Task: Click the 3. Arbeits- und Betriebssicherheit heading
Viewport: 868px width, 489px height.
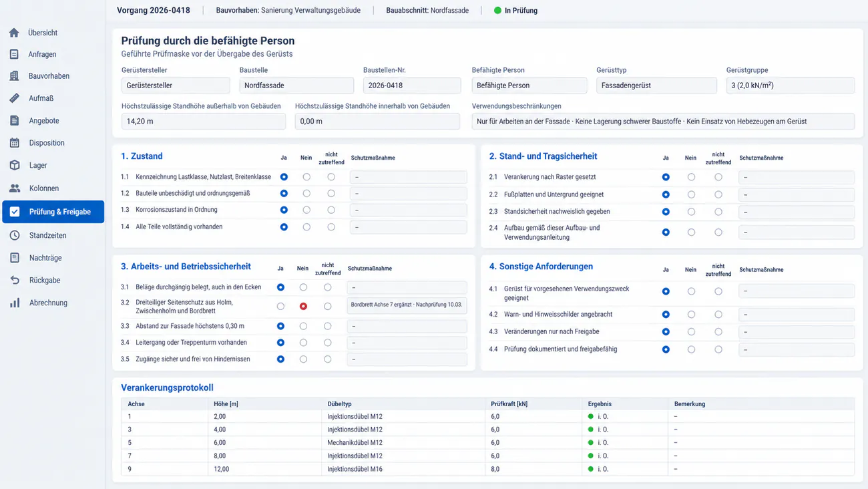Action: click(x=186, y=267)
